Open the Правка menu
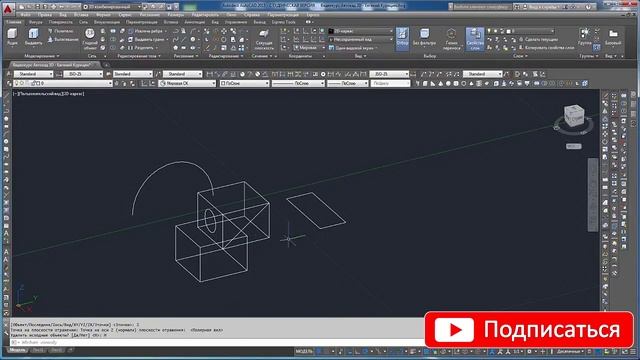 pyautogui.click(x=44, y=15)
